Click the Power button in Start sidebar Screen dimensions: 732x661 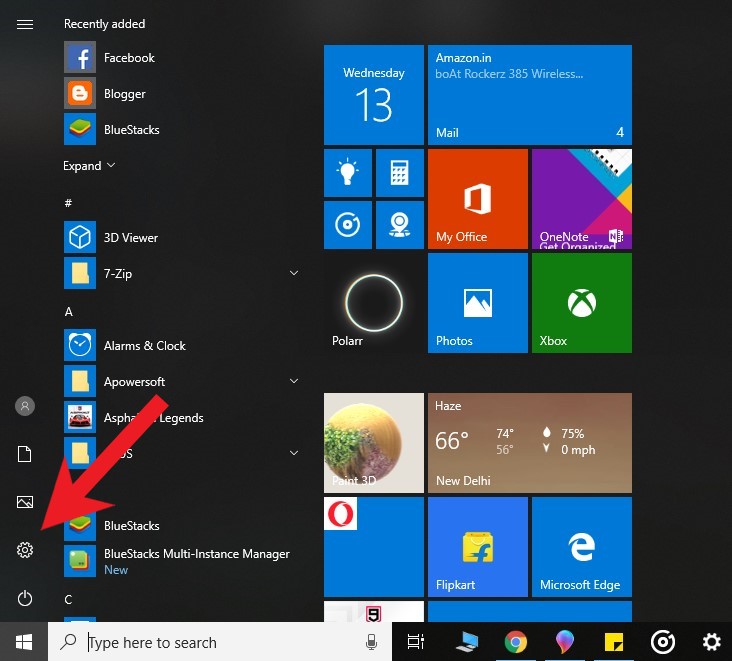(x=25, y=598)
